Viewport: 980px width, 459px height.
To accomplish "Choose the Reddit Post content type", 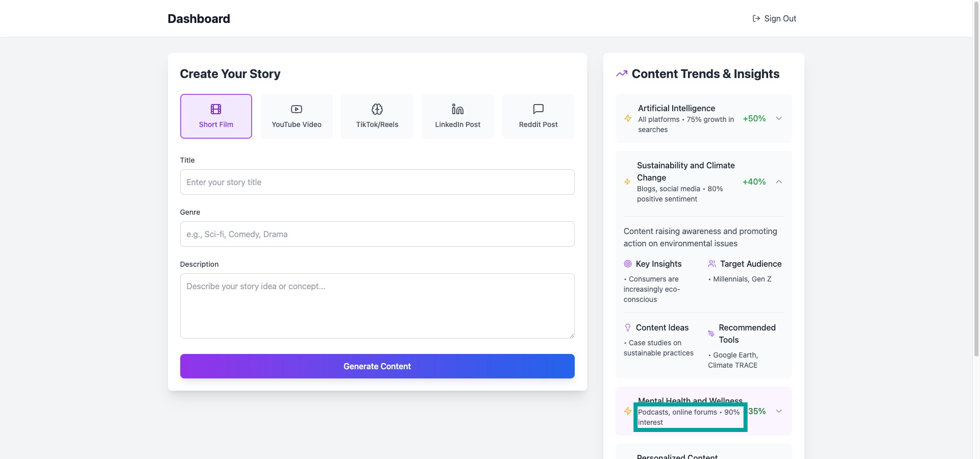I will click(538, 116).
